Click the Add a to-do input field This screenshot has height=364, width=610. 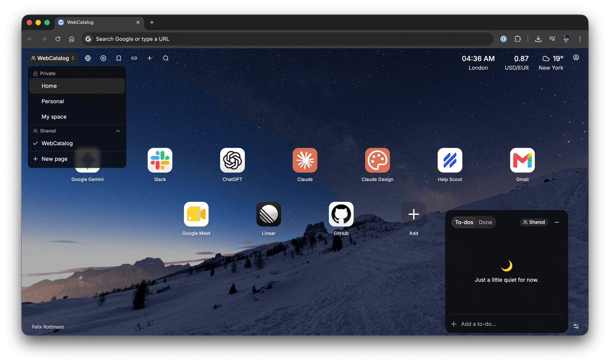pos(506,324)
